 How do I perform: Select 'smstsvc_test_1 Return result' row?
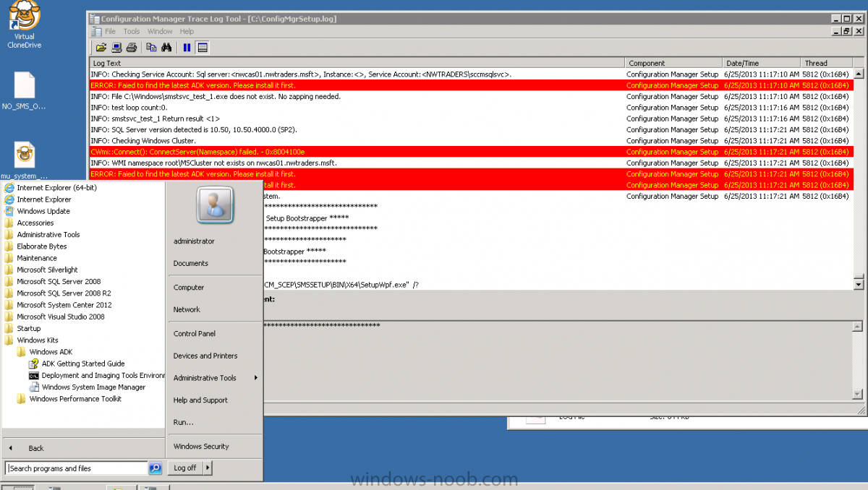[x=471, y=119]
